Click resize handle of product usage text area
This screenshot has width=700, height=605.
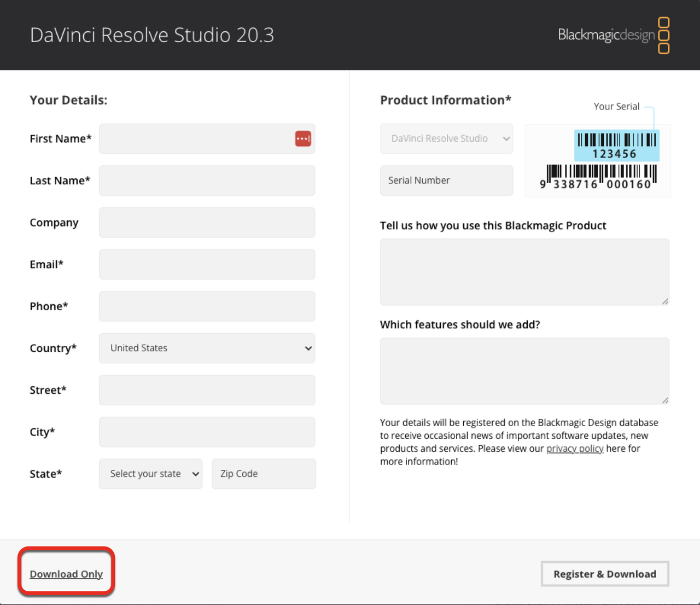point(665,301)
